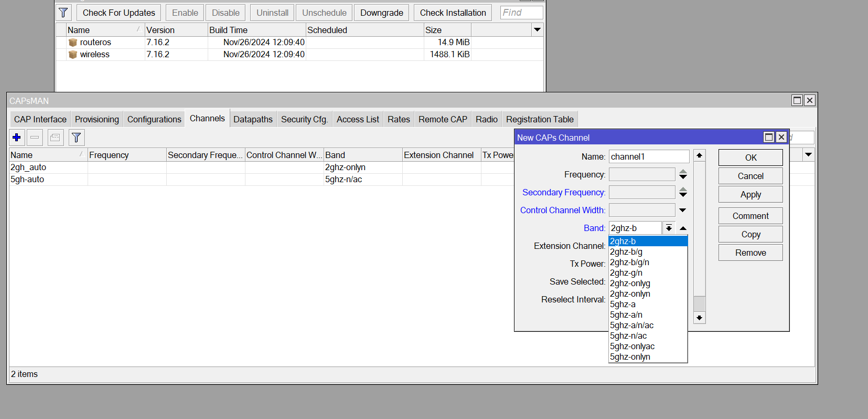
Task: Sort channels by the Frequency column header
Action: 127,155
